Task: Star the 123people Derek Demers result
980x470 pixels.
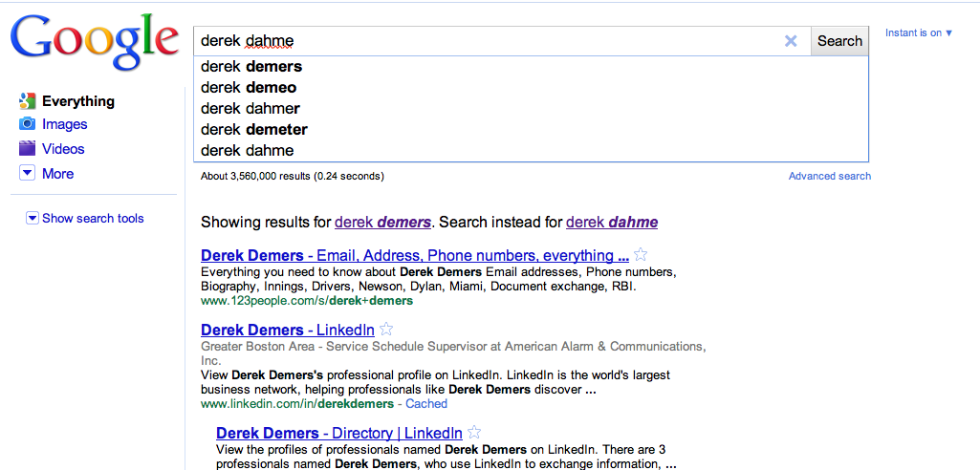Action: pos(640,255)
